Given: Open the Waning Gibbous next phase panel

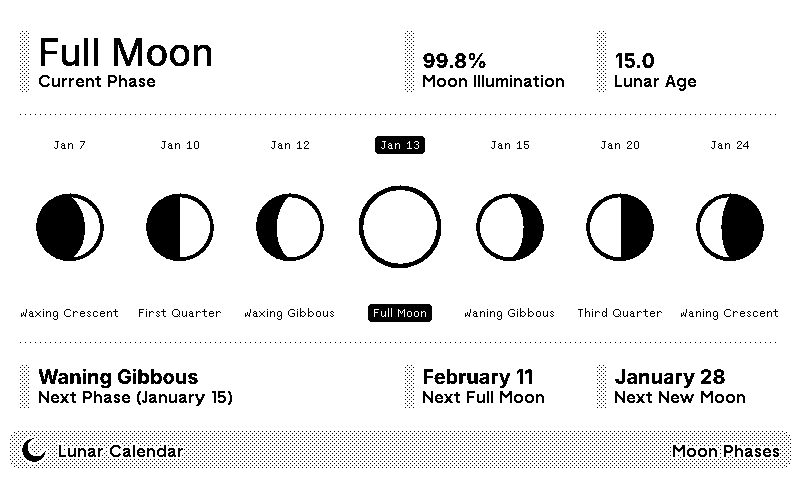Looking at the screenshot, I should point(135,386).
